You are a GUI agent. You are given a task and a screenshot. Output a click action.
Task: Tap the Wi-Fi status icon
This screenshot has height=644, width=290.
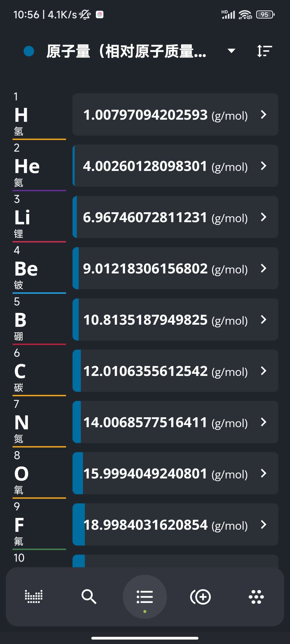245,14
